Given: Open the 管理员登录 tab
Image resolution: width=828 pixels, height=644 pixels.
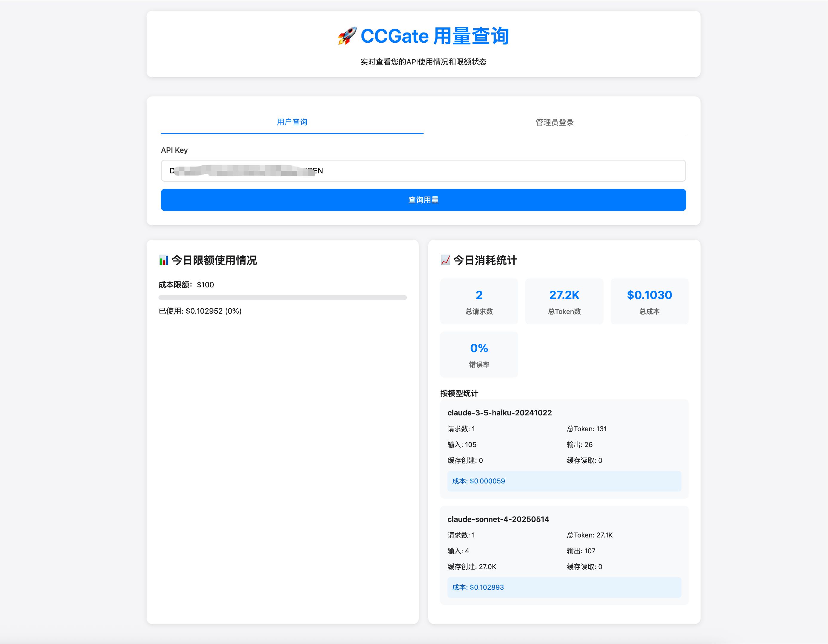Looking at the screenshot, I should 554,122.
